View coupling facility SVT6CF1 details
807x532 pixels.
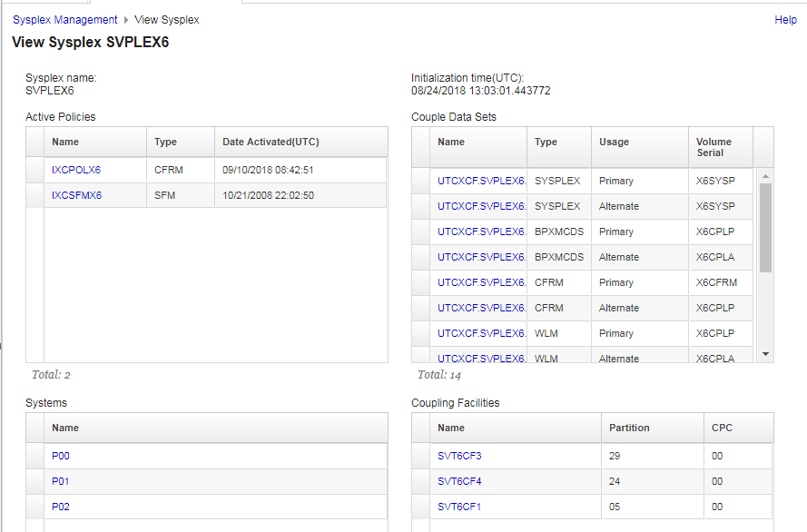[x=459, y=507]
